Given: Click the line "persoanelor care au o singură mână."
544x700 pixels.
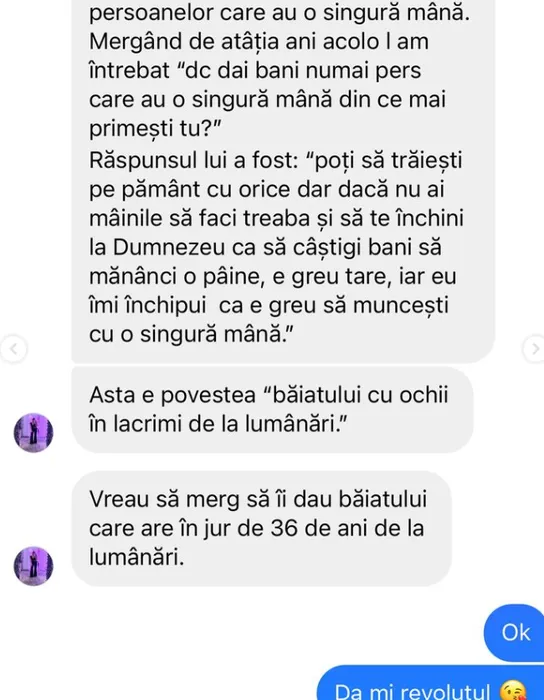Looking at the screenshot, I should tap(279, 12).
